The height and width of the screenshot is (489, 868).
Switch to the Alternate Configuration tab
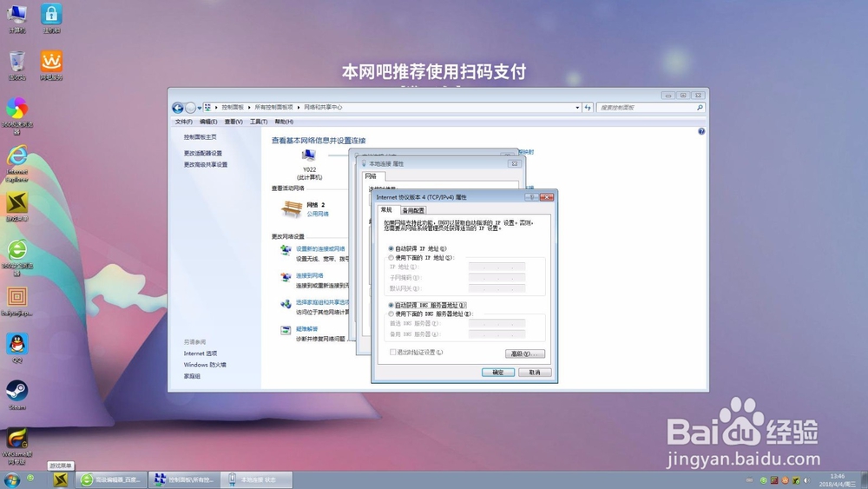click(413, 210)
